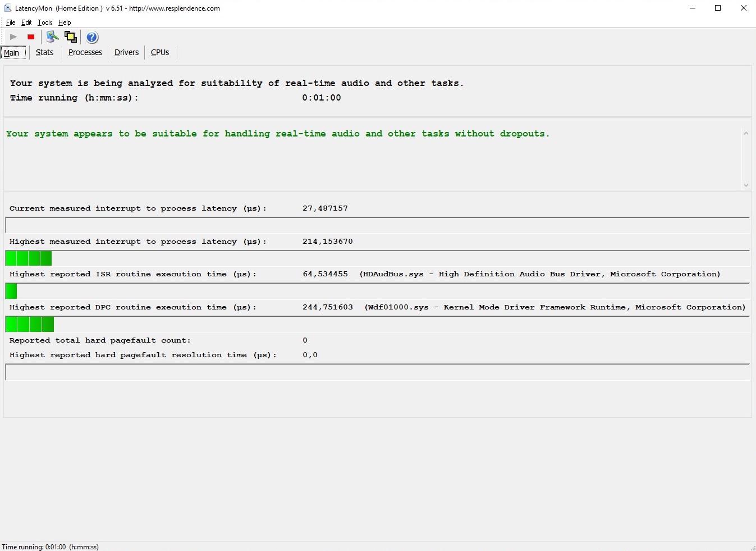Stop monitoring with the red square

pyautogui.click(x=31, y=37)
